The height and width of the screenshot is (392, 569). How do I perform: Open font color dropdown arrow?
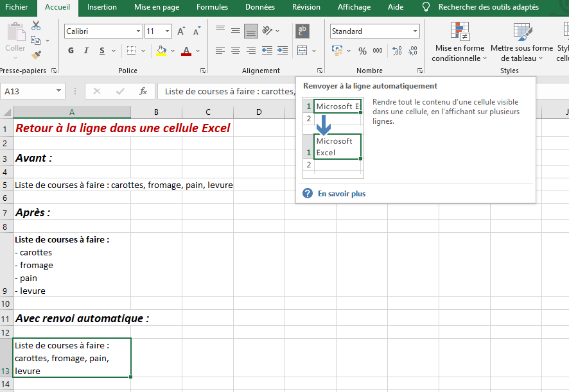(198, 51)
